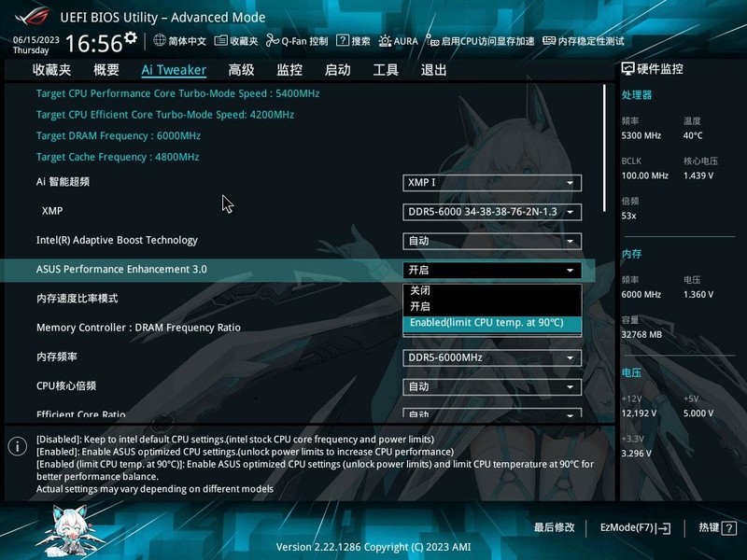Click the 12.192 V +12V reading
Viewport: 747px width, 560px height.
pyautogui.click(x=639, y=413)
